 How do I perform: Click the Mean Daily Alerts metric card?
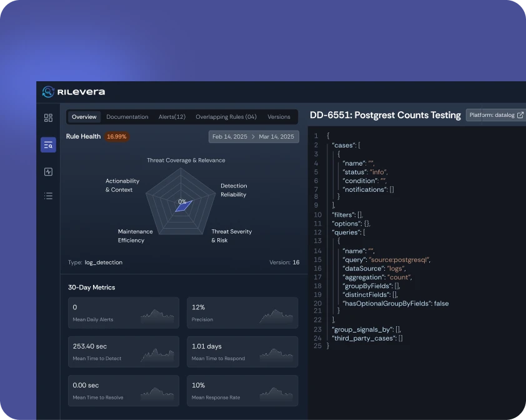pos(124,313)
